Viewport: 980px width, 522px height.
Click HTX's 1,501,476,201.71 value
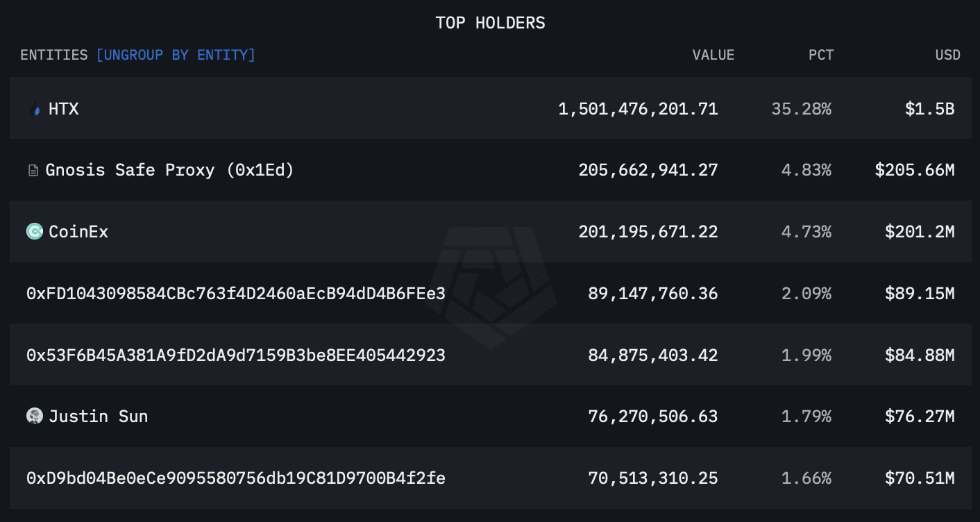tap(638, 109)
